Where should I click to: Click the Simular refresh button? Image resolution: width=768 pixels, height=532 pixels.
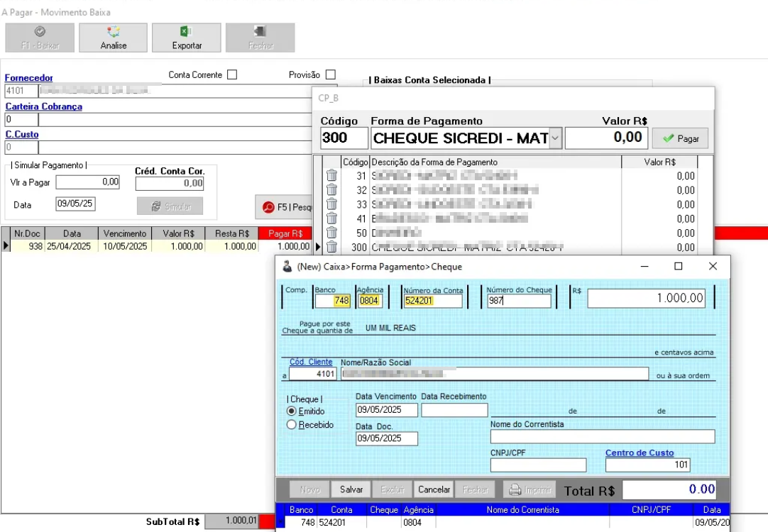(x=170, y=206)
